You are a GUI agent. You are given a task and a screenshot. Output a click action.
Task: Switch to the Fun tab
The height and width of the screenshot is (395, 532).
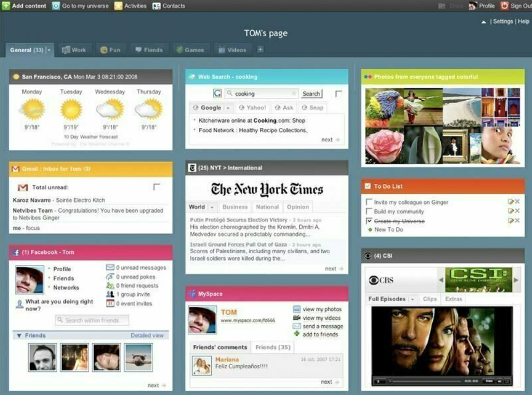click(110, 50)
